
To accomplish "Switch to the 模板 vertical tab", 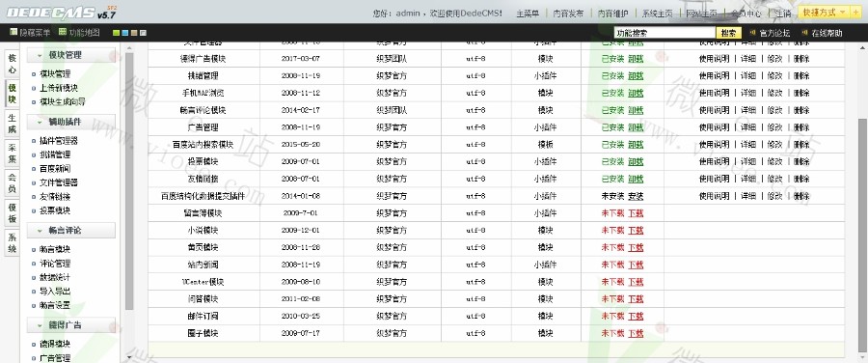I will 13,213.
